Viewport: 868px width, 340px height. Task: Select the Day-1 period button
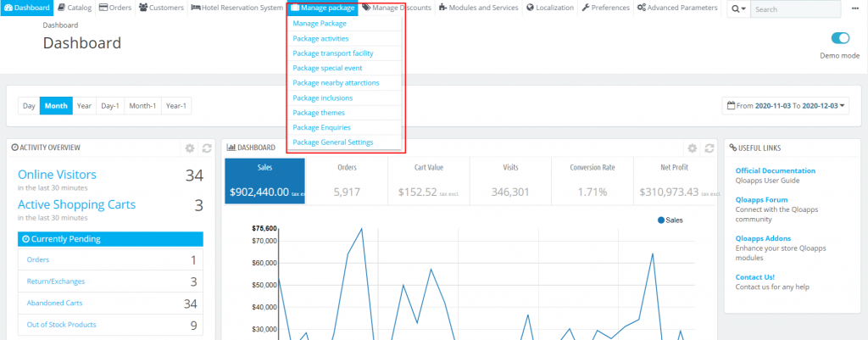point(110,106)
